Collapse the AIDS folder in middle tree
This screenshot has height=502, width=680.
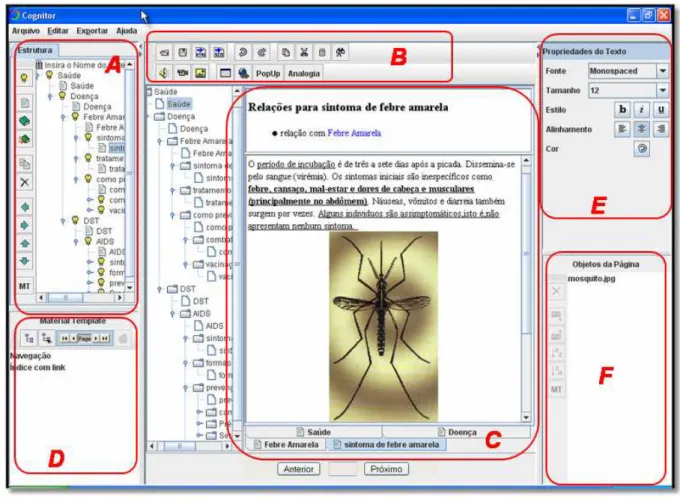[x=173, y=313]
